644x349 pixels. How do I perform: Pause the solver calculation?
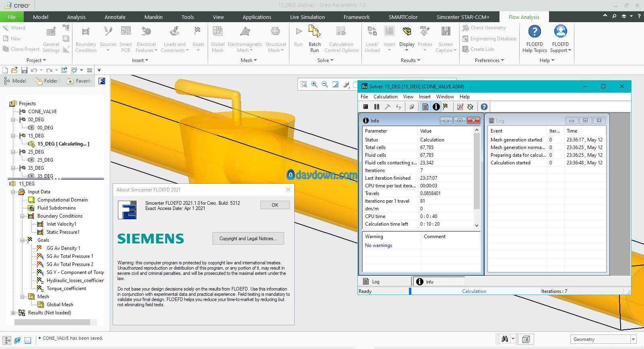point(377,107)
